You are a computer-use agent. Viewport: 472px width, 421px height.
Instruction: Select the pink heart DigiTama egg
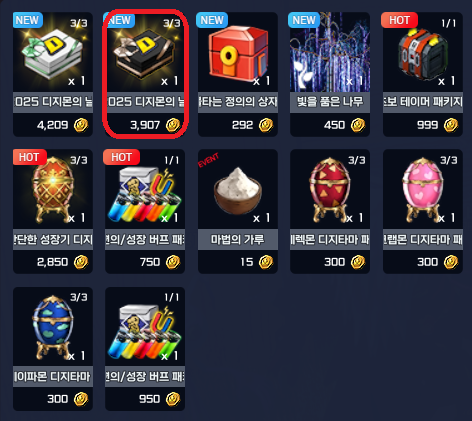423,211
